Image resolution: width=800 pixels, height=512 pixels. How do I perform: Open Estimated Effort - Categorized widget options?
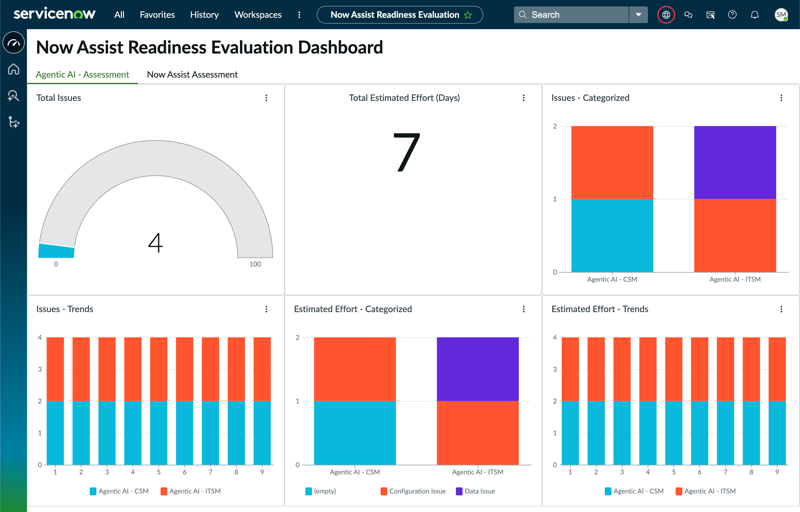tap(523, 309)
